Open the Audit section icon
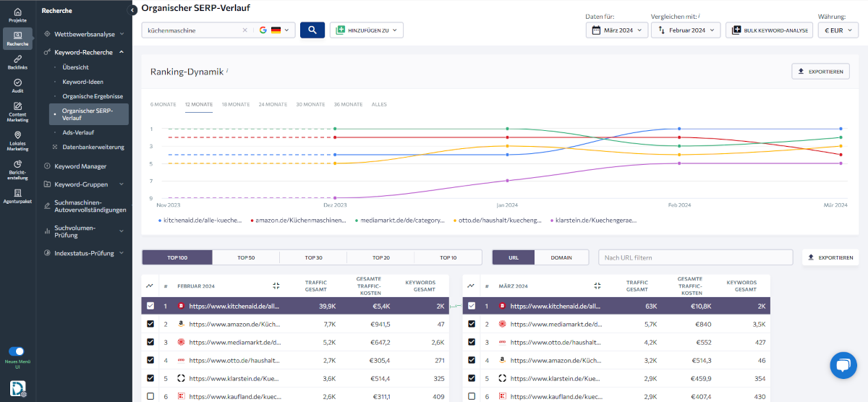 [x=17, y=86]
